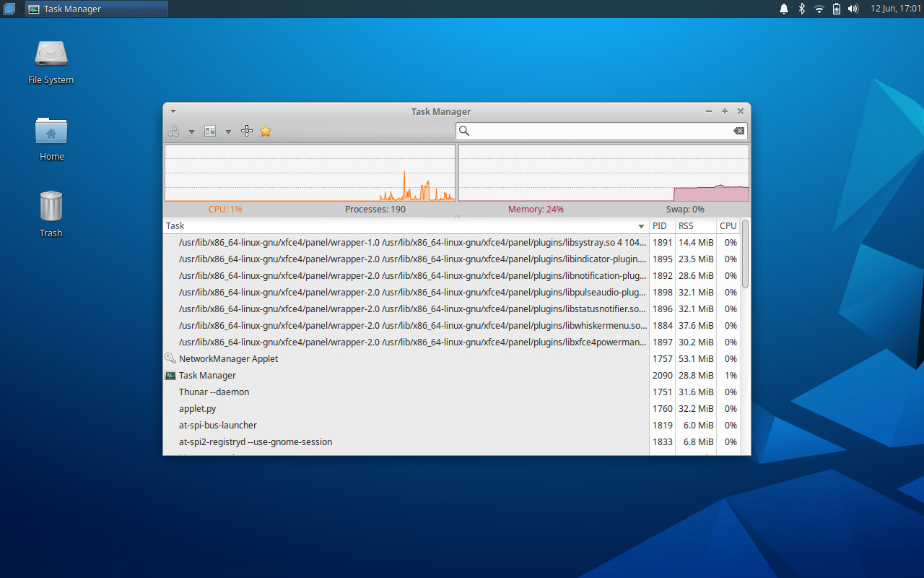The height and width of the screenshot is (578, 924).
Task: Sort processes by the CPU column header
Action: (728, 225)
